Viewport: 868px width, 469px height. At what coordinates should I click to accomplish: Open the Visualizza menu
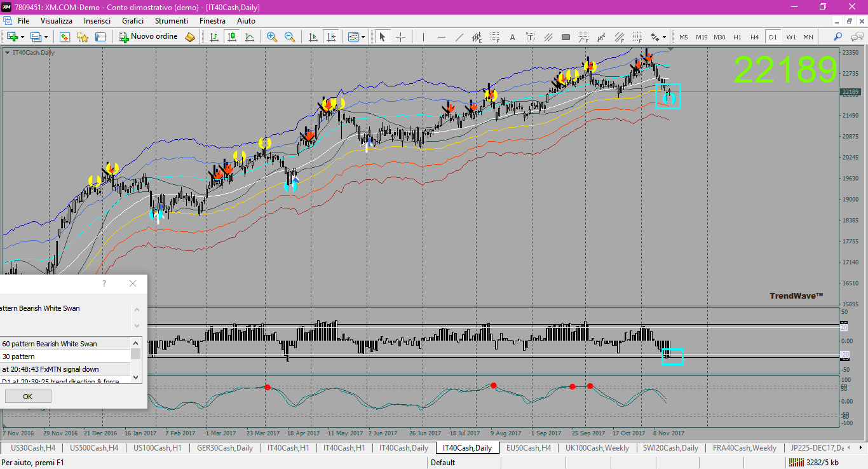(x=57, y=21)
